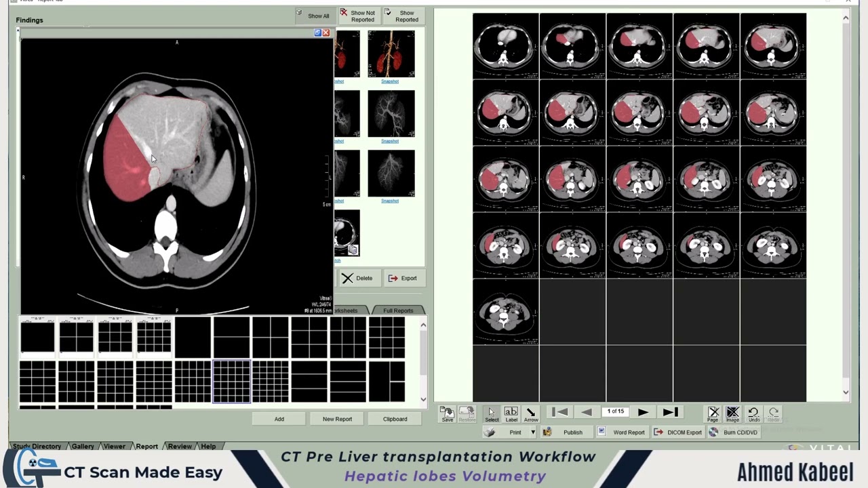Click the large liver CT image with red overlay
The image size is (868, 488).
[x=176, y=175]
